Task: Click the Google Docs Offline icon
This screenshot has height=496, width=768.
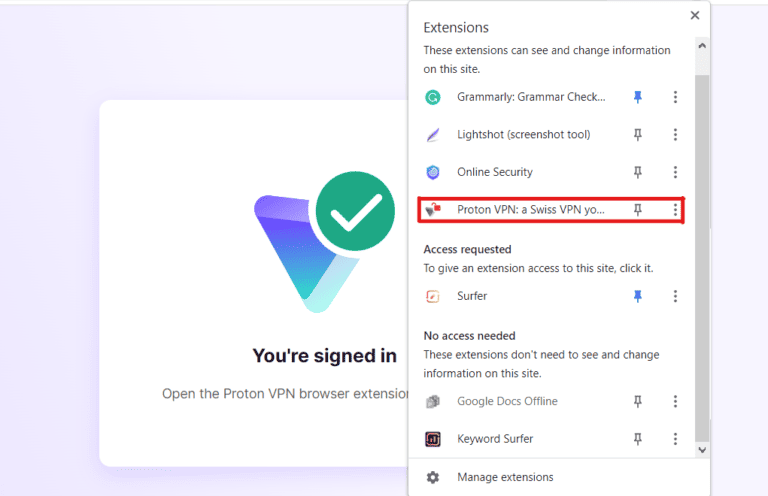Action: coord(433,401)
